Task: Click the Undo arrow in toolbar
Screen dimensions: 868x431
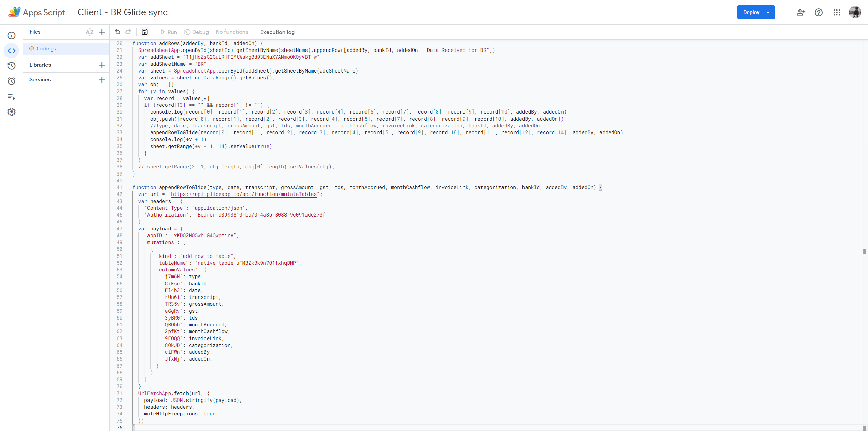Action: pyautogui.click(x=118, y=32)
